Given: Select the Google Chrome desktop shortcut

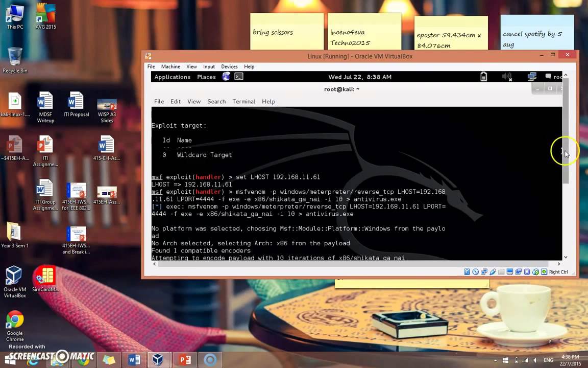Looking at the screenshot, I should click(15, 326).
